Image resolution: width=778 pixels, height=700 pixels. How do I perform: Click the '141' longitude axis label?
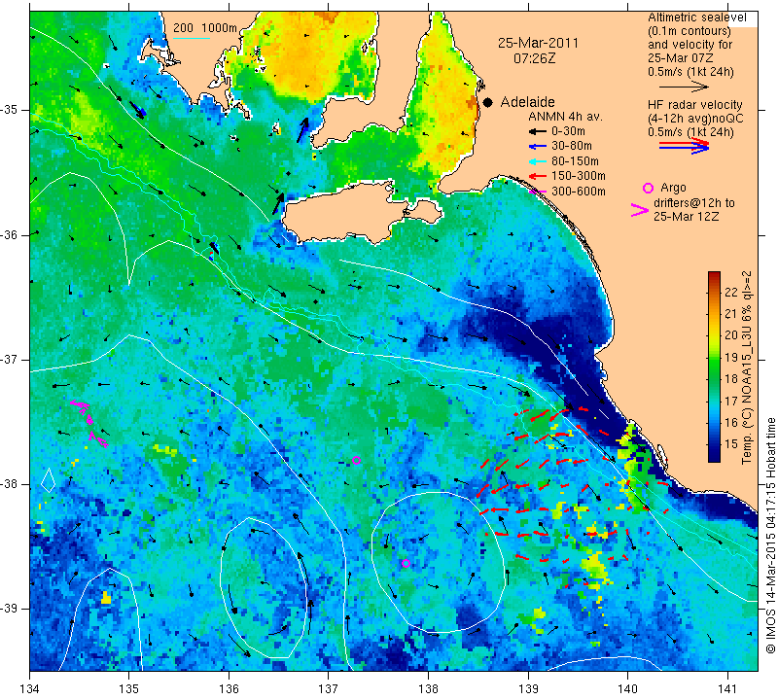pos(727,689)
